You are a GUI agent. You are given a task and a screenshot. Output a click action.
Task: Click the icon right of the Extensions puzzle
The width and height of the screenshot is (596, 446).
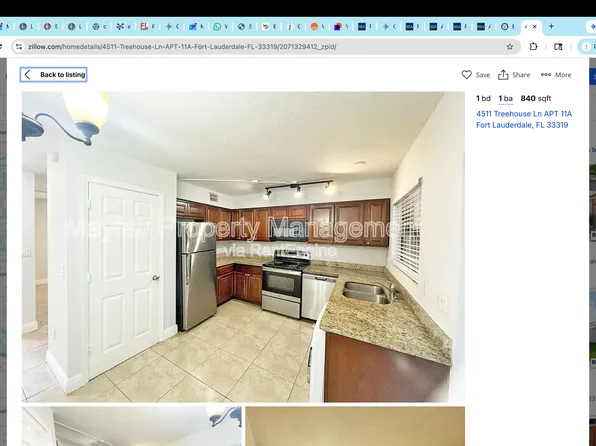[558, 47]
